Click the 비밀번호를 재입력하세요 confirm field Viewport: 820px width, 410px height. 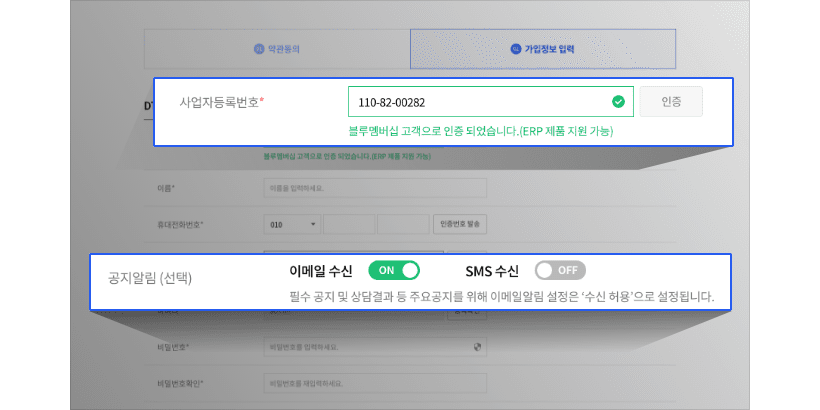375,383
